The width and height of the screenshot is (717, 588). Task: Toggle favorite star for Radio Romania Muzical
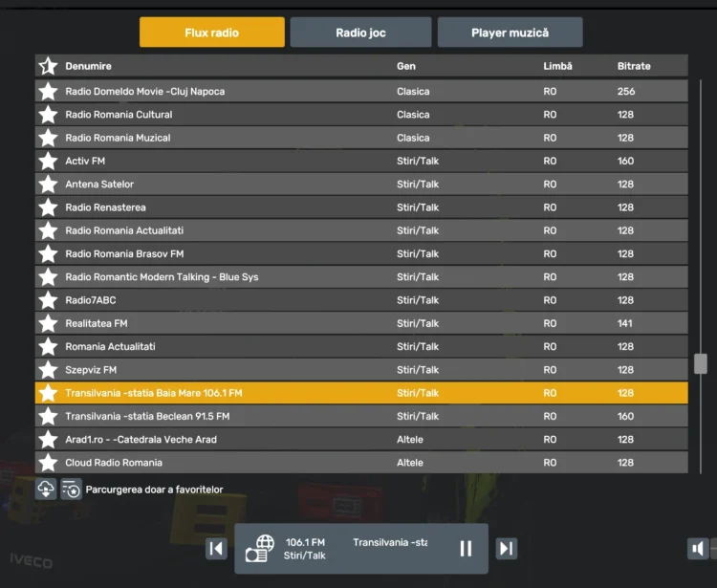[48, 138]
